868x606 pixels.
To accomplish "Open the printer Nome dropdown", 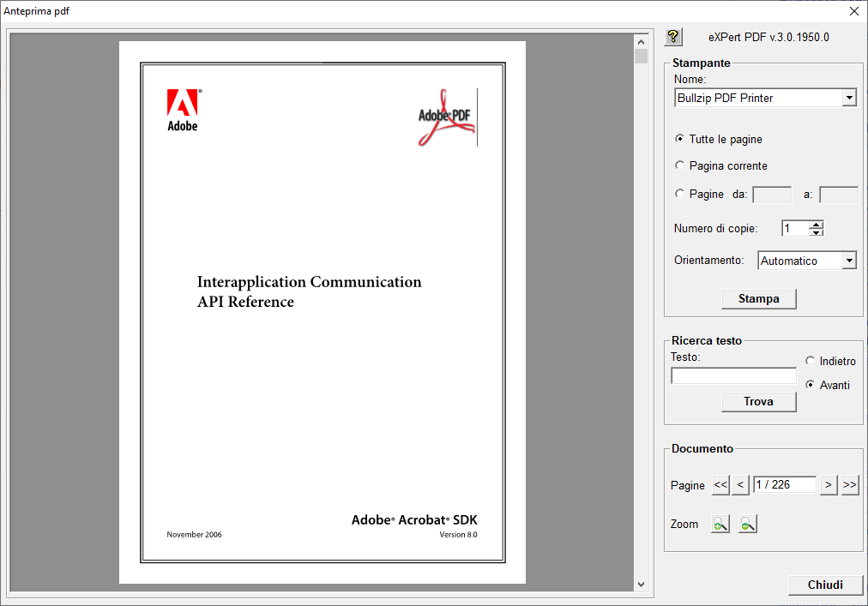I will click(x=848, y=98).
